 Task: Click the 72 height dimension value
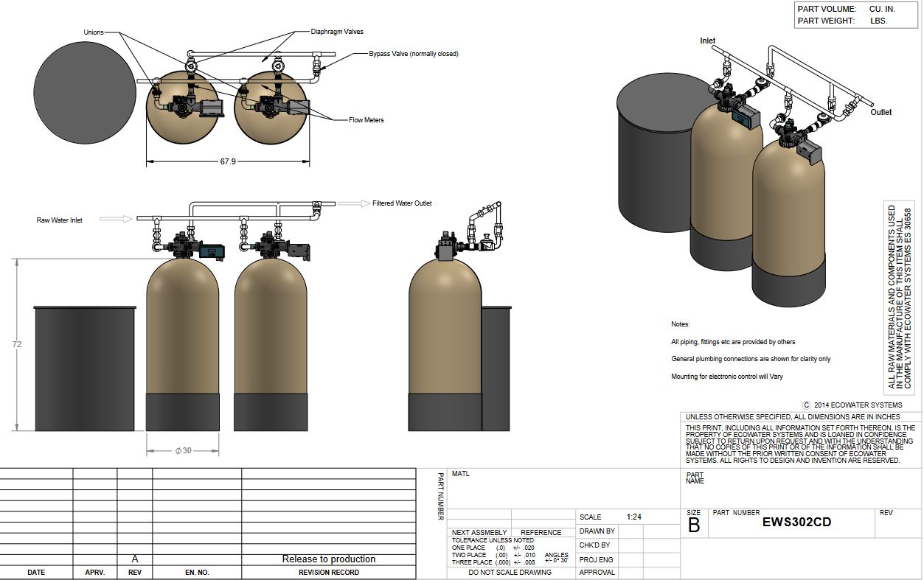tap(17, 344)
